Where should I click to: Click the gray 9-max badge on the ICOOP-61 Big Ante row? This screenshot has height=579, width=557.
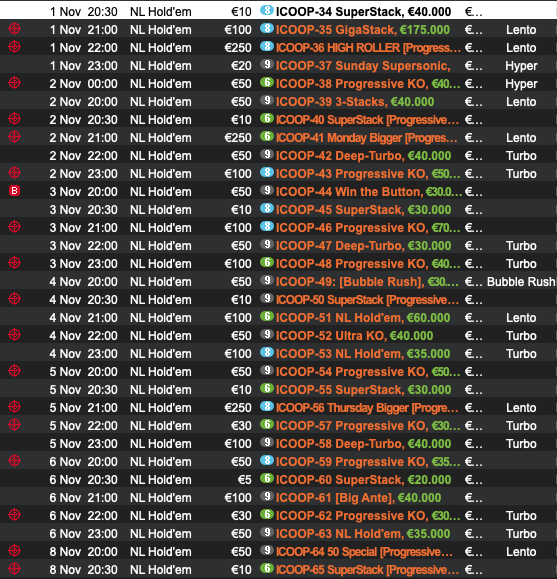pos(267,496)
